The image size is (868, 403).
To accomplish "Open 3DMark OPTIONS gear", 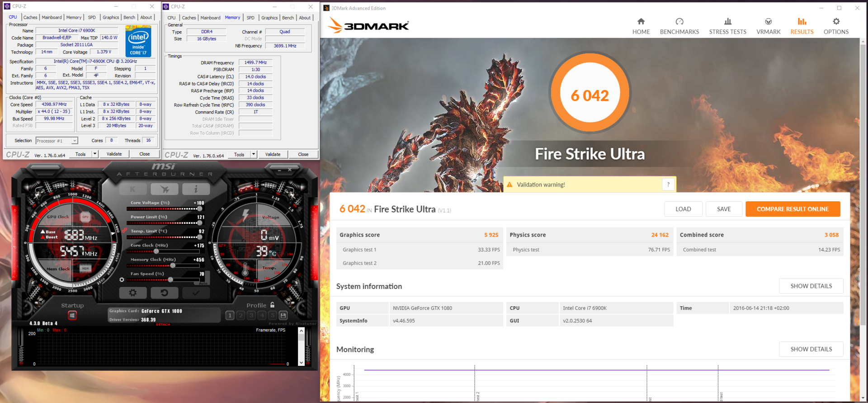I will pyautogui.click(x=836, y=26).
